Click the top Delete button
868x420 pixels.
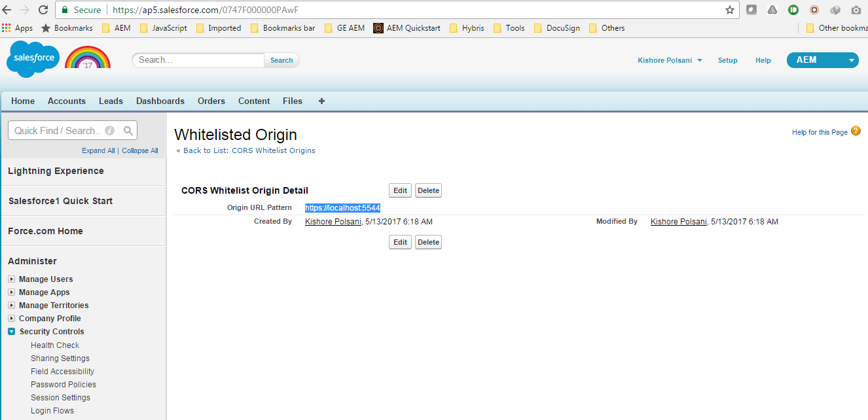click(x=428, y=190)
